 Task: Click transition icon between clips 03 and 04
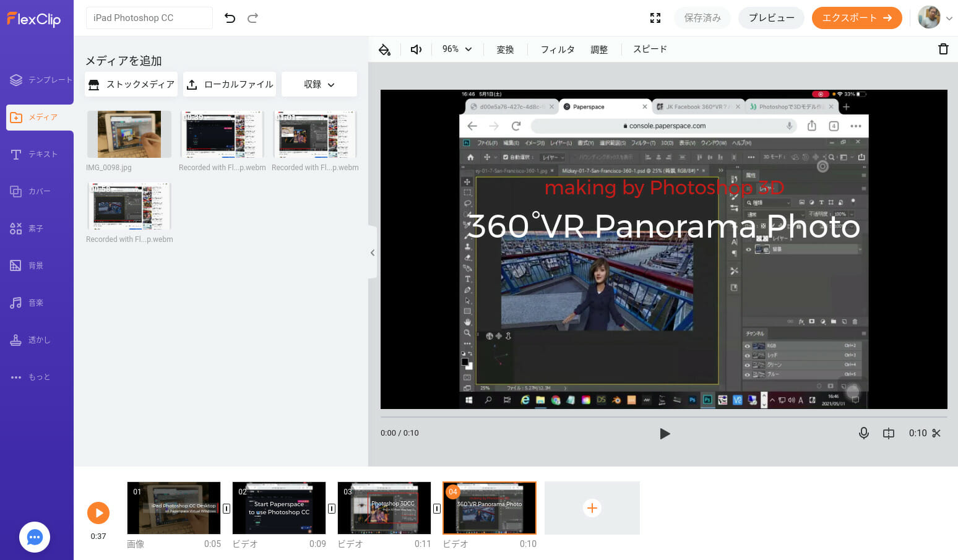click(x=437, y=509)
